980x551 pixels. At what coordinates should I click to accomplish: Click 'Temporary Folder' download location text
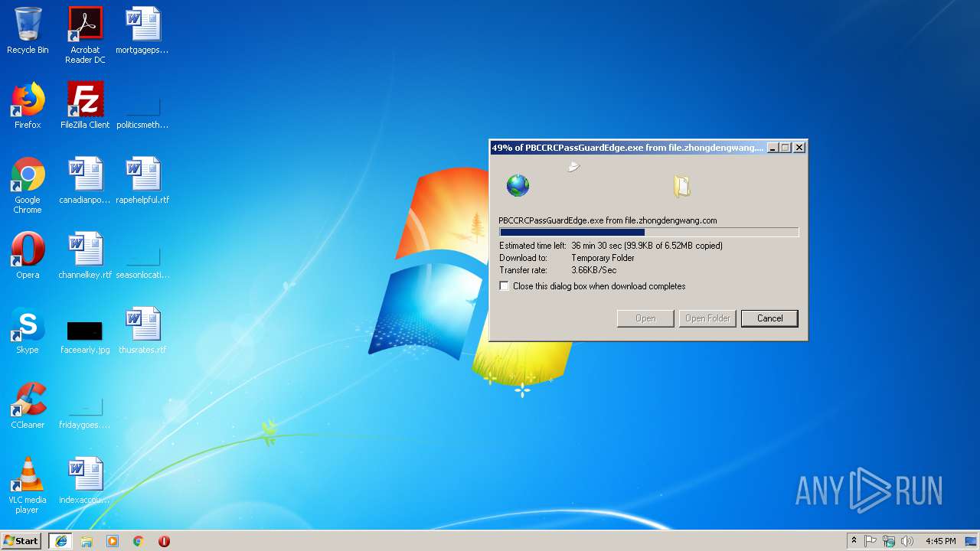603,258
